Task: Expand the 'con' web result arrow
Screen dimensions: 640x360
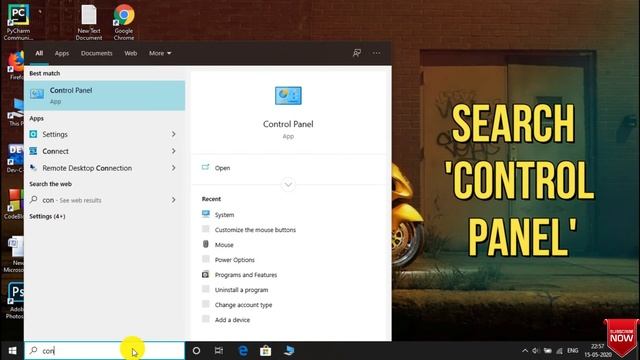Action: [x=173, y=200]
